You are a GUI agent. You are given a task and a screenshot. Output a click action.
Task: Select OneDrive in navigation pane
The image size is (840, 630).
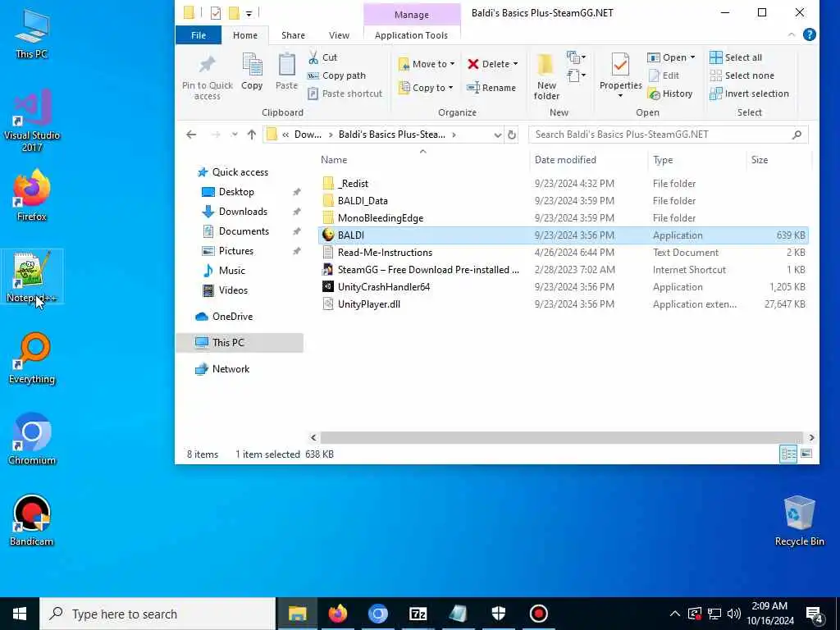[x=231, y=317]
